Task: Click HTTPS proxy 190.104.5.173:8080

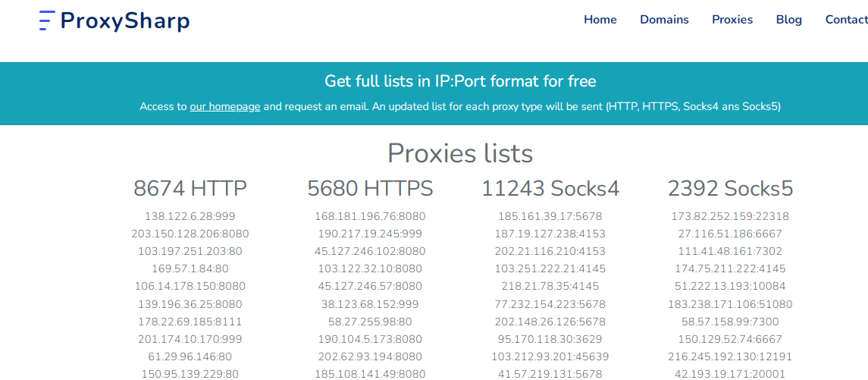Action: coord(371,339)
